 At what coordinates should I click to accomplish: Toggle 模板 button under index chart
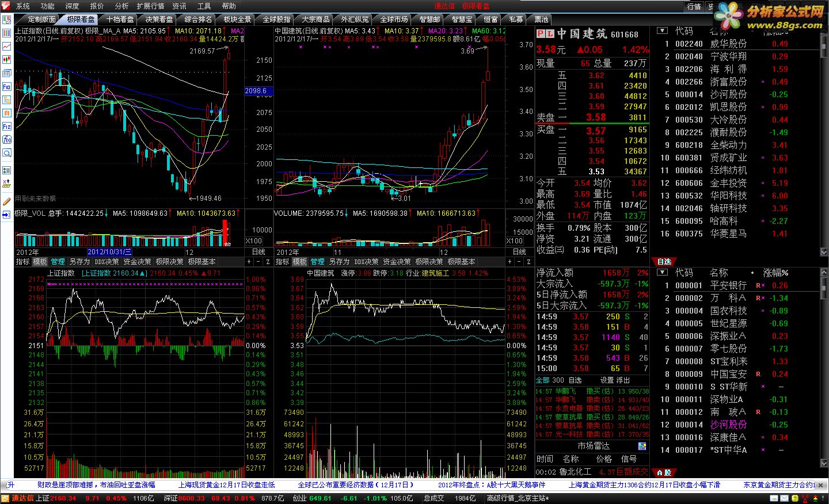40,262
